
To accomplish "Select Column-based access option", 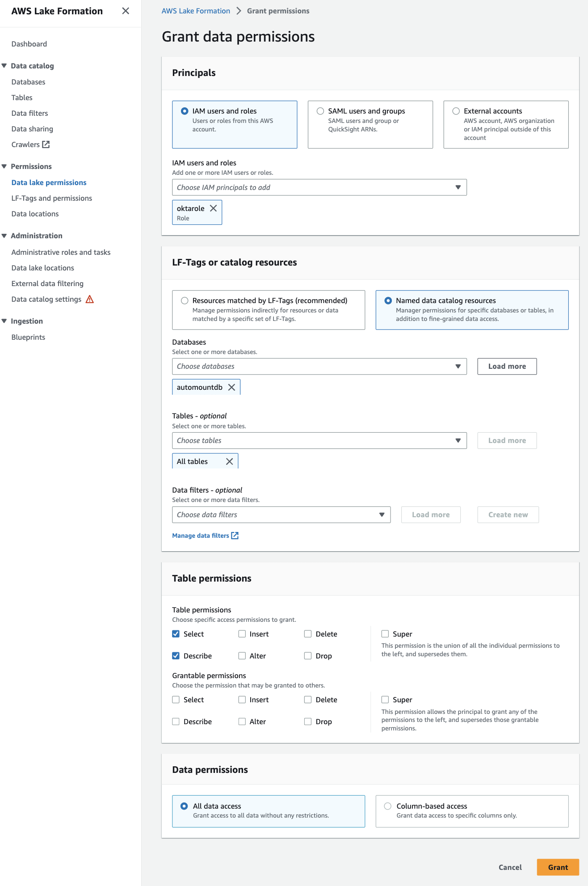I will (x=388, y=806).
